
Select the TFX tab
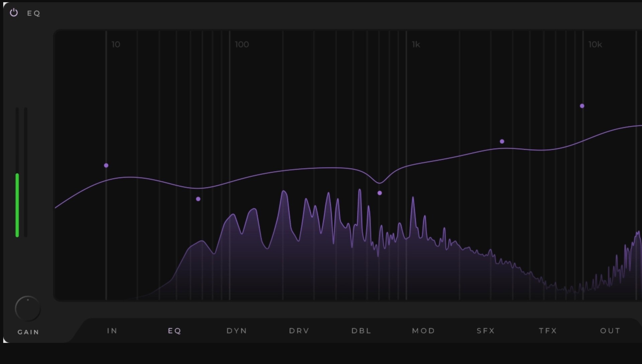548,331
